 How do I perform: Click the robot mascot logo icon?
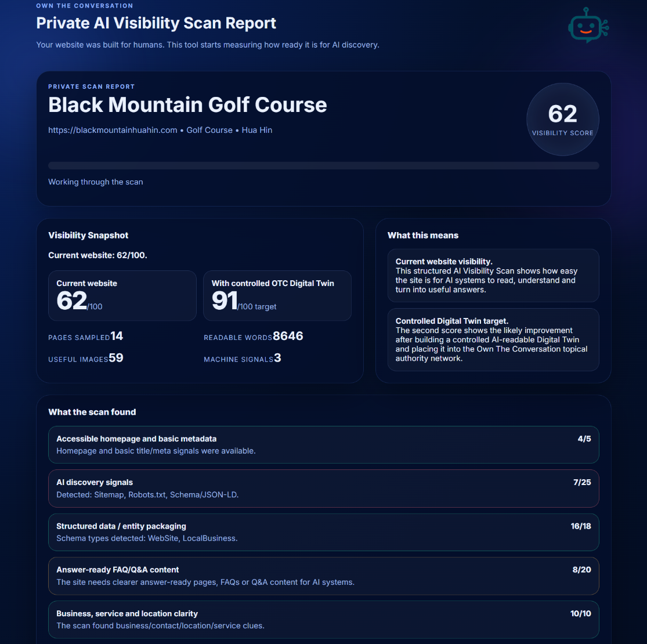pyautogui.click(x=588, y=25)
